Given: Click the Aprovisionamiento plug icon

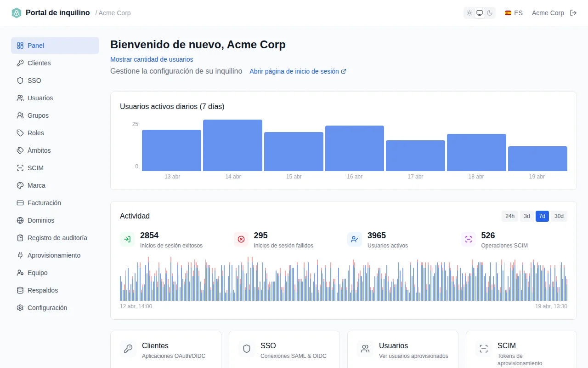Looking at the screenshot, I should pos(20,255).
